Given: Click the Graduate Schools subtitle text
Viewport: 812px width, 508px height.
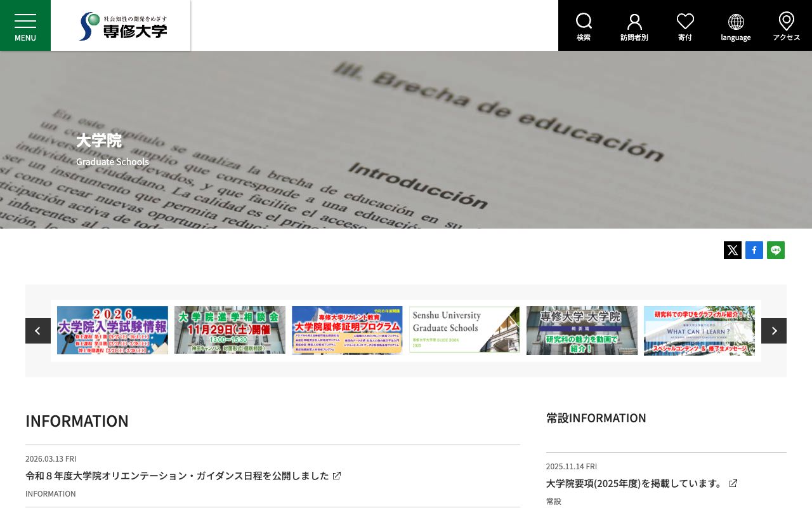Looking at the screenshot, I should click(112, 161).
